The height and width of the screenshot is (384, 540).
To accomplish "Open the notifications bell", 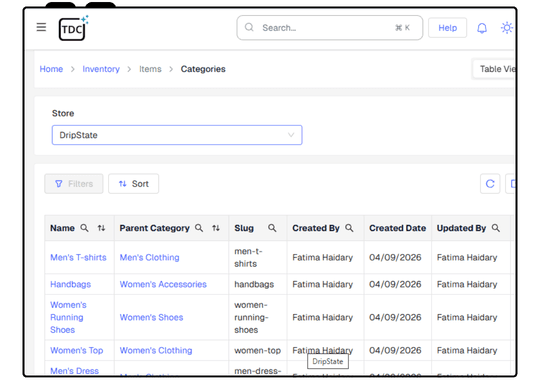I will tap(482, 28).
